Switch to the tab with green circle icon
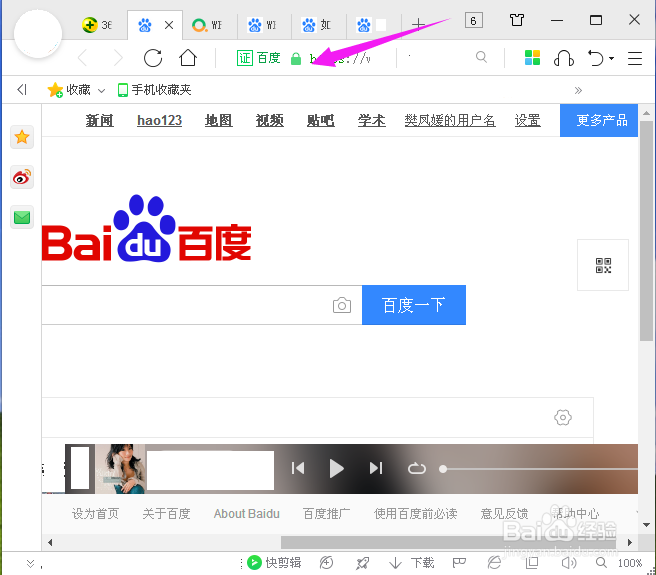656x575 pixels. (207, 25)
